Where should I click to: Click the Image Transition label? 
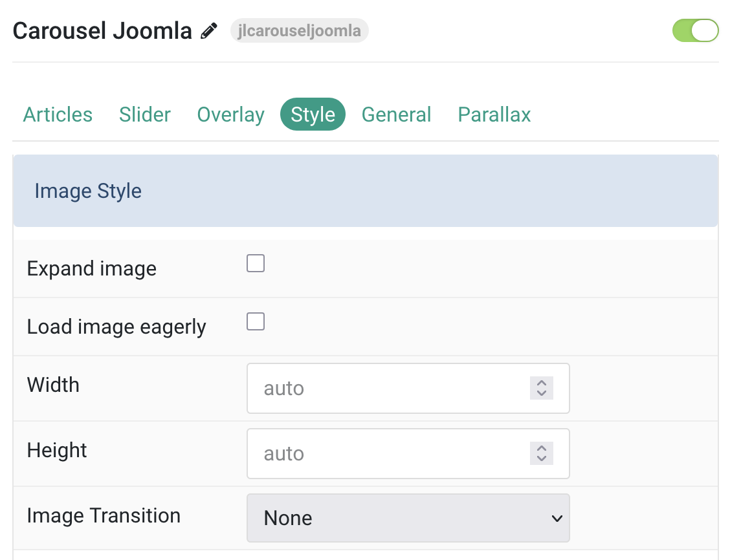click(x=104, y=516)
